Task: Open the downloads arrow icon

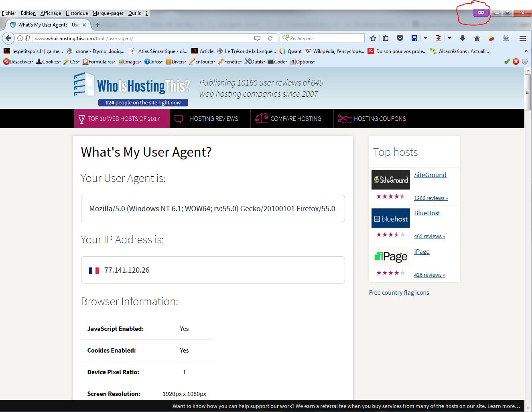Action: 462,38
